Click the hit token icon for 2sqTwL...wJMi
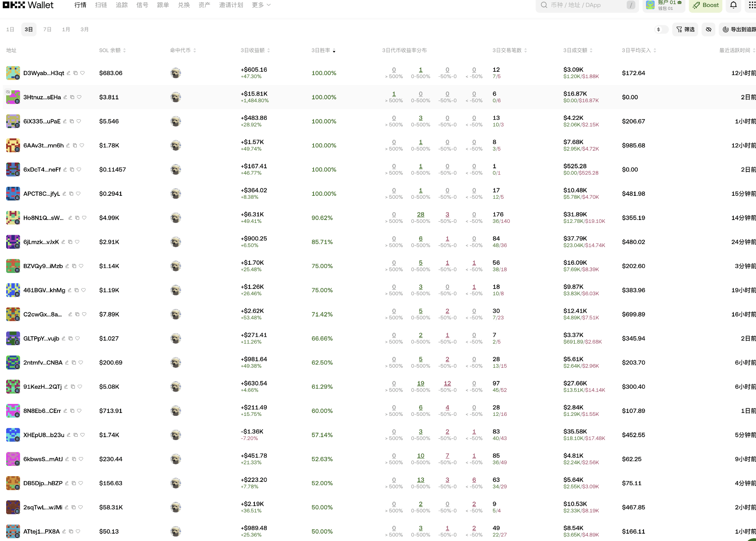This screenshot has width=756, height=541. (176, 507)
